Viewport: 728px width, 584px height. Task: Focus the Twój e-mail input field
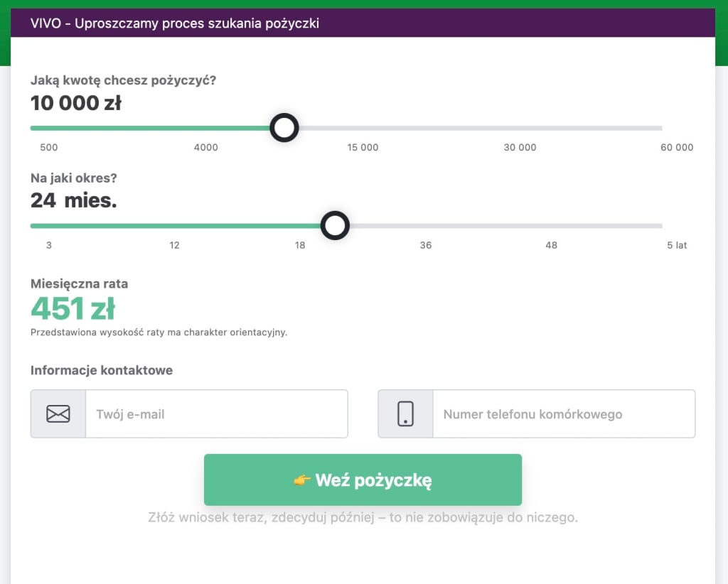point(217,413)
